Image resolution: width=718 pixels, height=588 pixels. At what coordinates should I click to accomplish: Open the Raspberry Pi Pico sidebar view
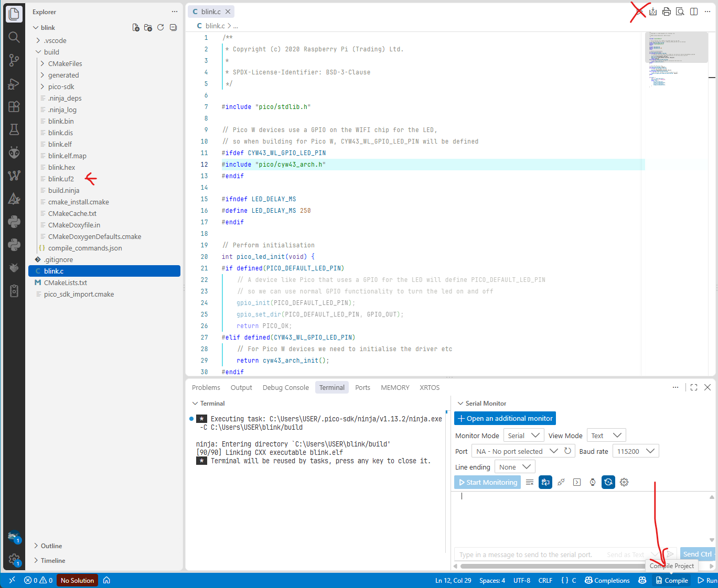tap(14, 268)
